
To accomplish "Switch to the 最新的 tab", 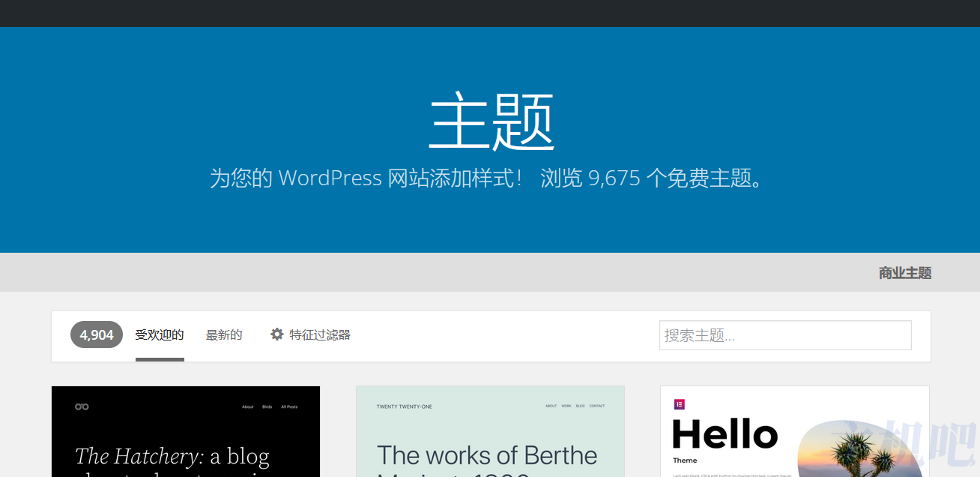I will coord(224,335).
